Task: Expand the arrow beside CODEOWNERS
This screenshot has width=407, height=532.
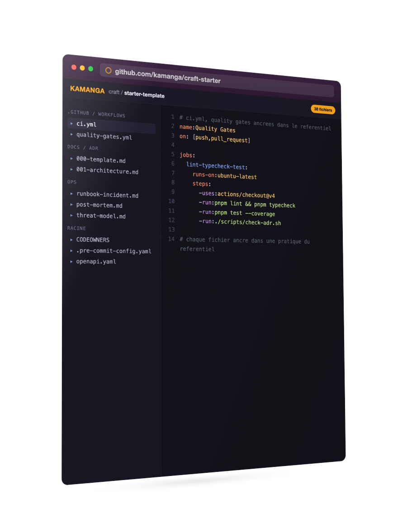Action: 71,240
